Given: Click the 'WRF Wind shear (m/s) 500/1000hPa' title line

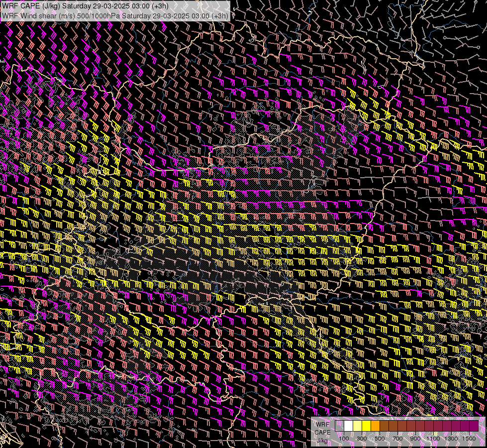Looking at the screenshot, I should tap(115, 15).
